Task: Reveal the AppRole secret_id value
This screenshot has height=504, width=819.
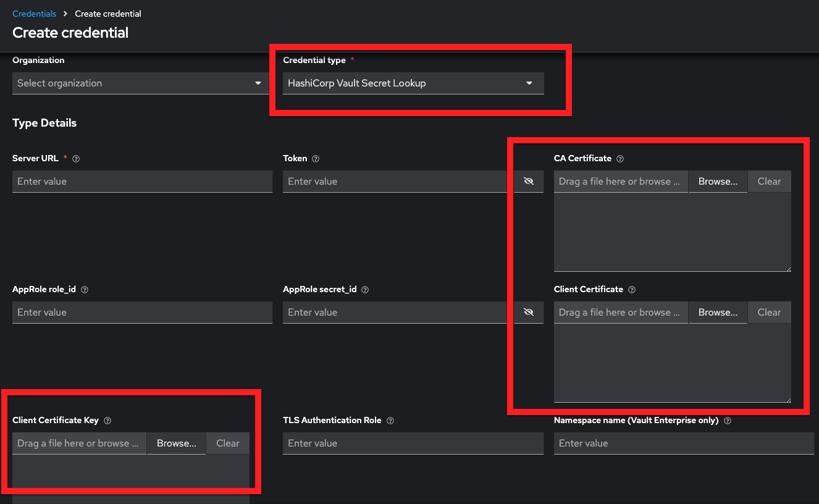Action: (x=528, y=313)
